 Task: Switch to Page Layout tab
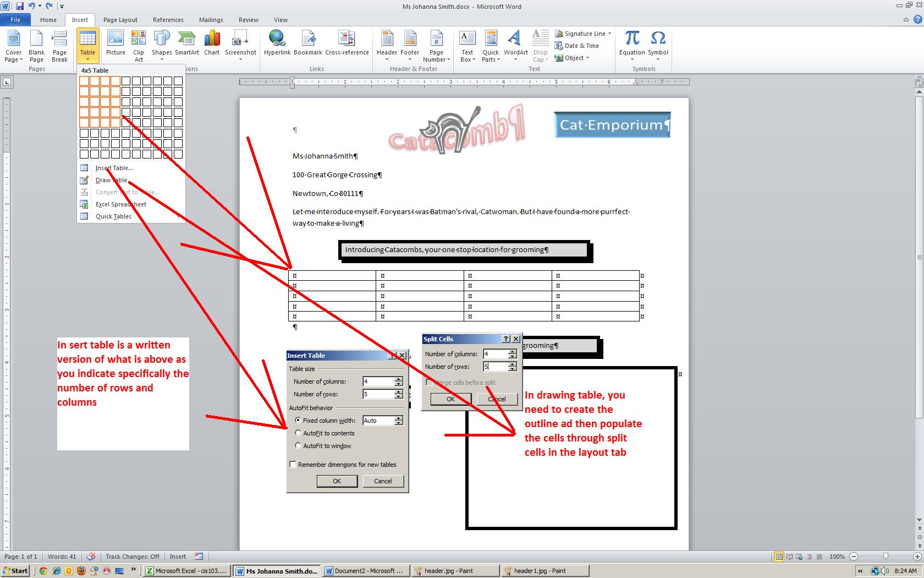pyautogui.click(x=120, y=20)
